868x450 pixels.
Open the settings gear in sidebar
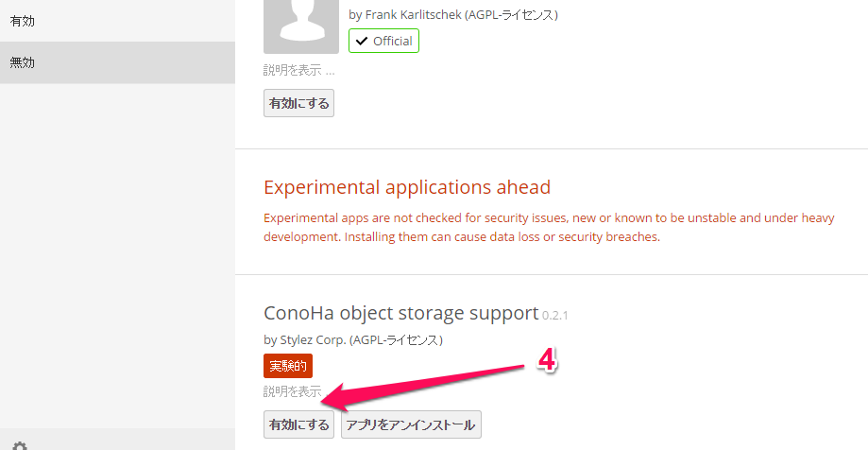pyautogui.click(x=19, y=444)
